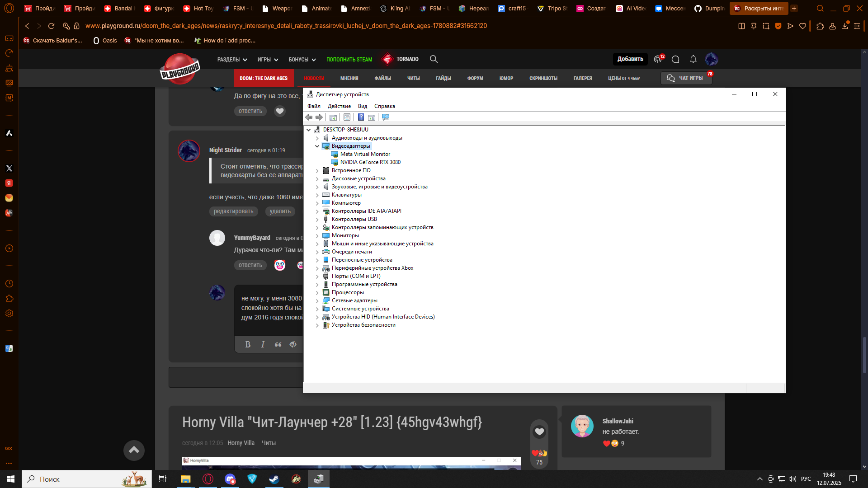The image size is (868, 488).
Task: Expand the Сетевые адаптеры node
Action: pyautogui.click(x=317, y=301)
